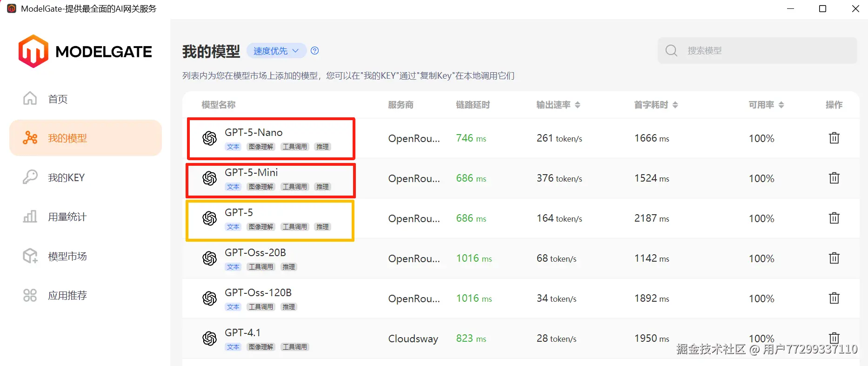The height and width of the screenshot is (366, 868).
Task: Click the MODELGATE logo
Action: tap(85, 51)
